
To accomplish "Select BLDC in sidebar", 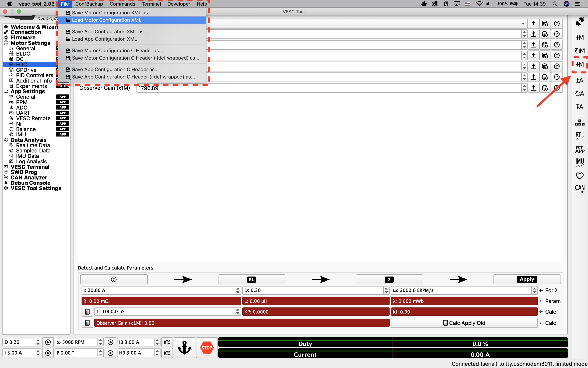I will (x=23, y=54).
